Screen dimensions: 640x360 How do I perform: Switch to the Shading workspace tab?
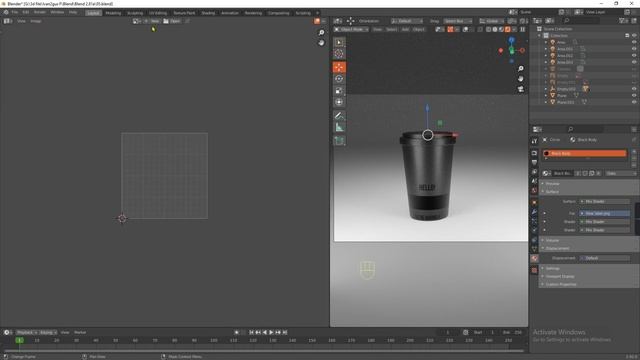(x=208, y=13)
